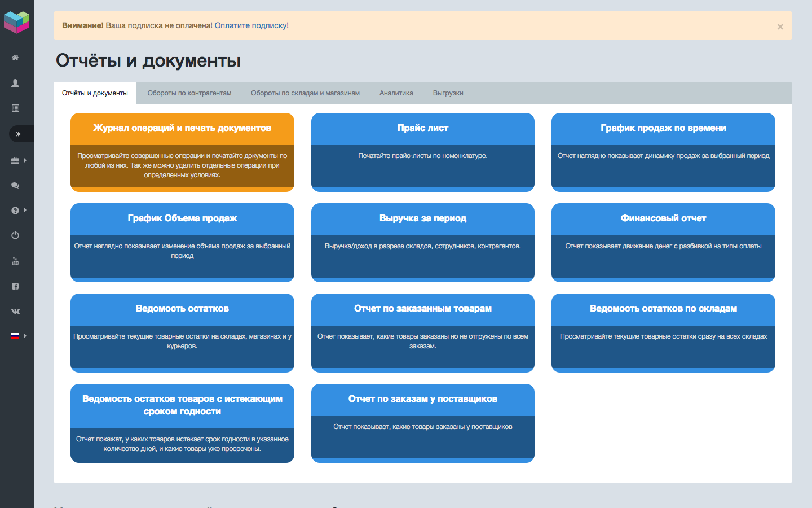
Task: Open the 'Выгрузки' tab
Action: click(x=448, y=93)
